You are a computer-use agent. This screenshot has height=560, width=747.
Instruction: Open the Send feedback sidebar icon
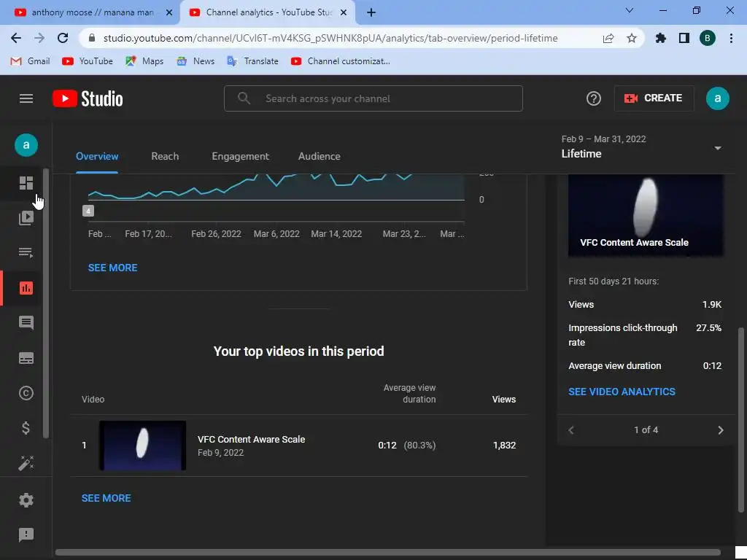pos(26,534)
